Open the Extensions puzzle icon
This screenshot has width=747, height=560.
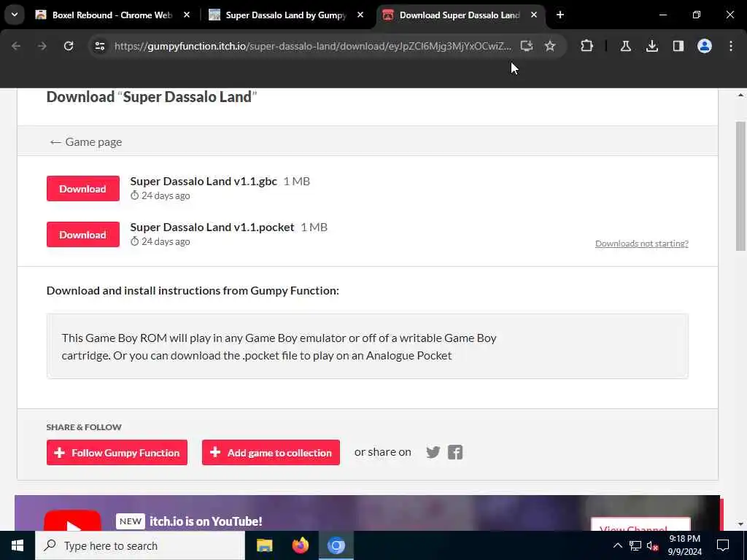(x=587, y=46)
